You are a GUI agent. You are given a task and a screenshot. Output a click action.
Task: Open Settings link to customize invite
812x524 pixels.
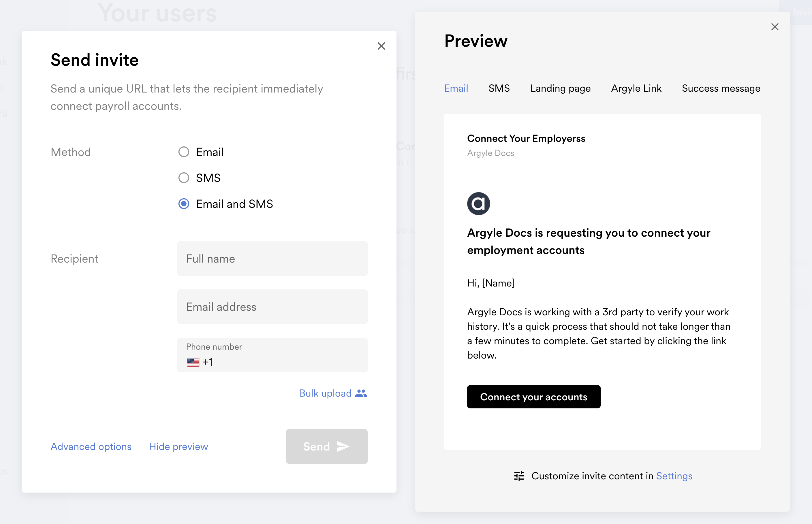pos(674,476)
